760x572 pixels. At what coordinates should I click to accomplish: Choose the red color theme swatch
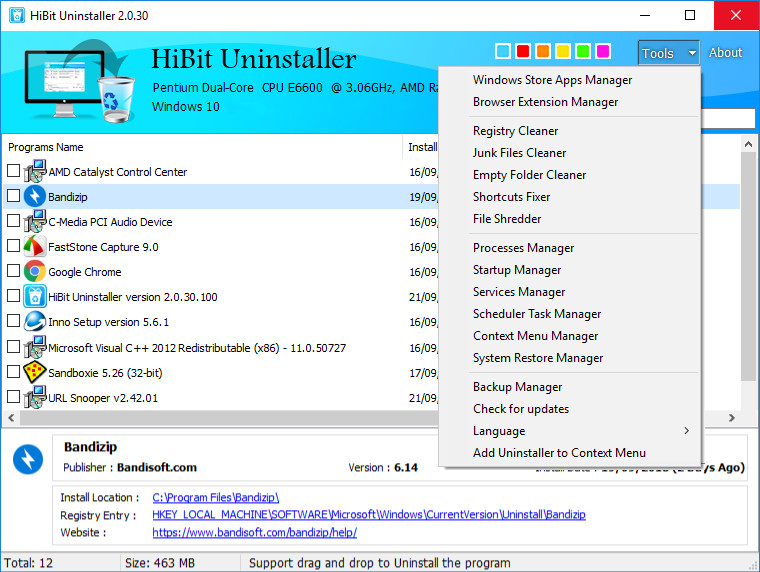point(522,51)
